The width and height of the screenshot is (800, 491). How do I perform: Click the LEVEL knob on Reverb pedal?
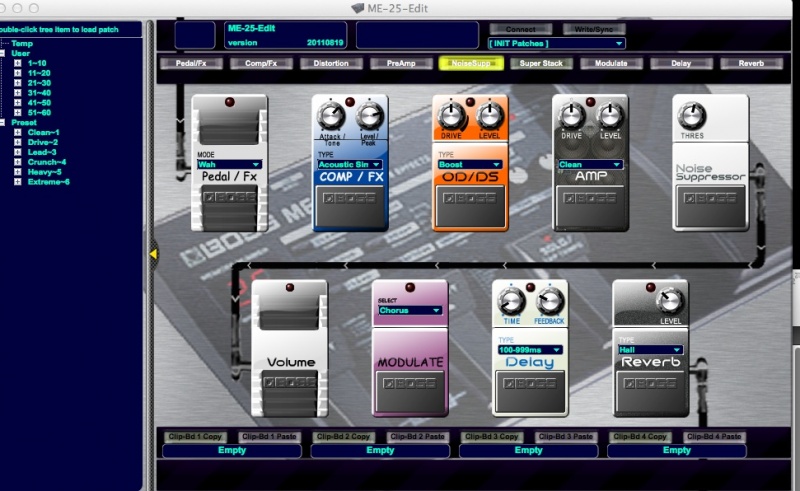click(670, 301)
